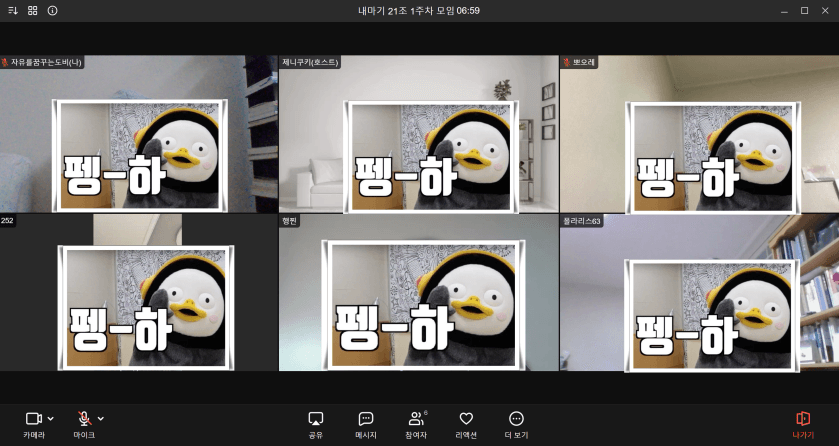The height and width of the screenshot is (446, 839).
Task: Click the 행핀 name label
Action: pos(289,221)
